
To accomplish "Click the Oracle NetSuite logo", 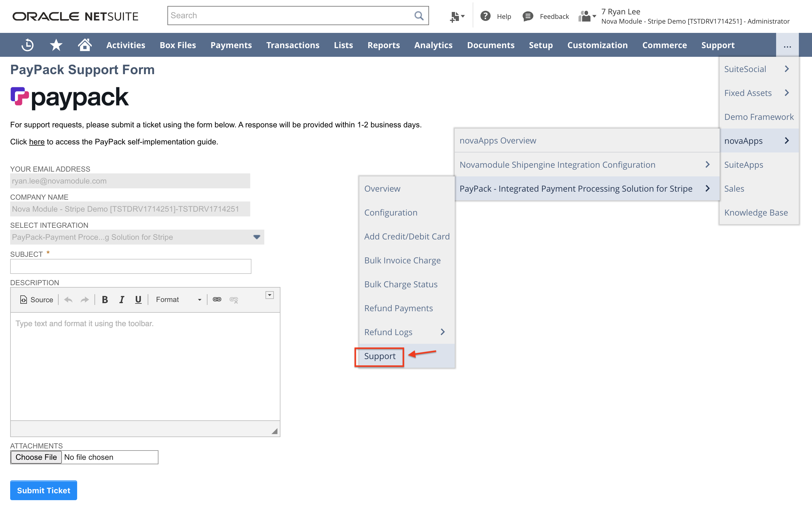I will pyautogui.click(x=76, y=16).
